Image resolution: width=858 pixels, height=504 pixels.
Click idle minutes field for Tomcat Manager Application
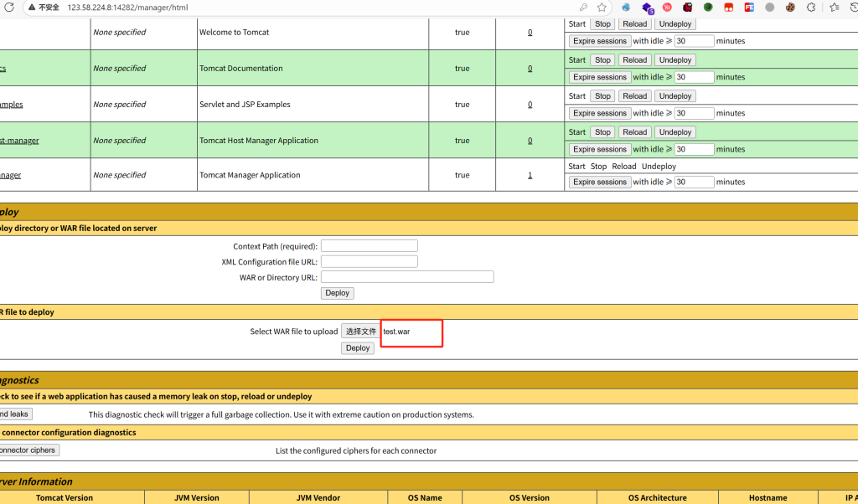694,182
